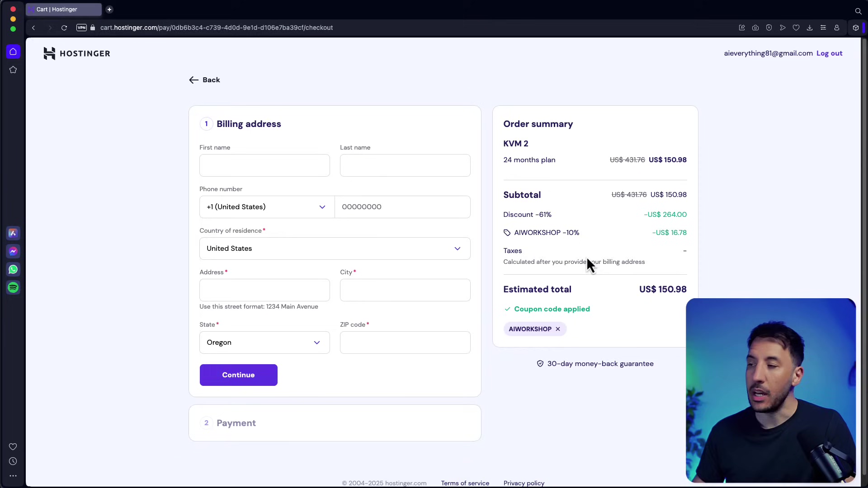Open a new tab with plus button
The width and height of the screenshot is (868, 488).
(x=109, y=9)
